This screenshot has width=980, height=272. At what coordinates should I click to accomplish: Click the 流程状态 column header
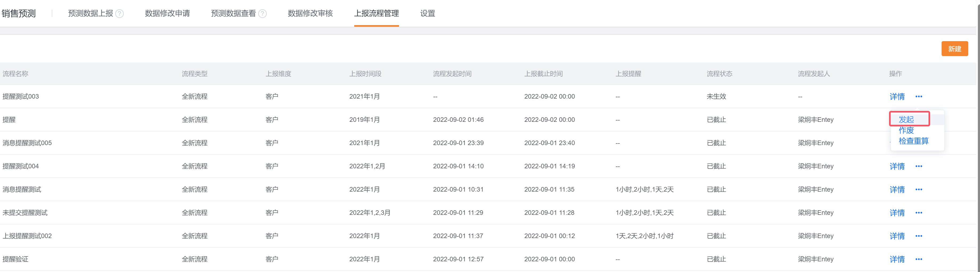coord(719,73)
